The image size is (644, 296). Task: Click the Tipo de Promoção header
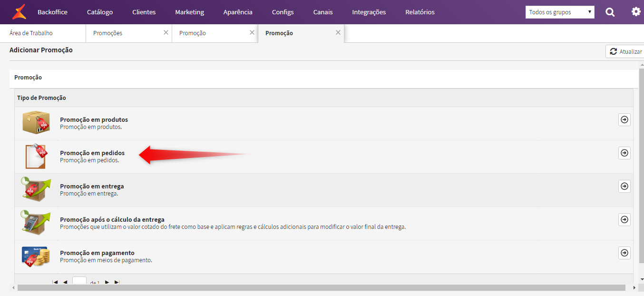coord(41,98)
